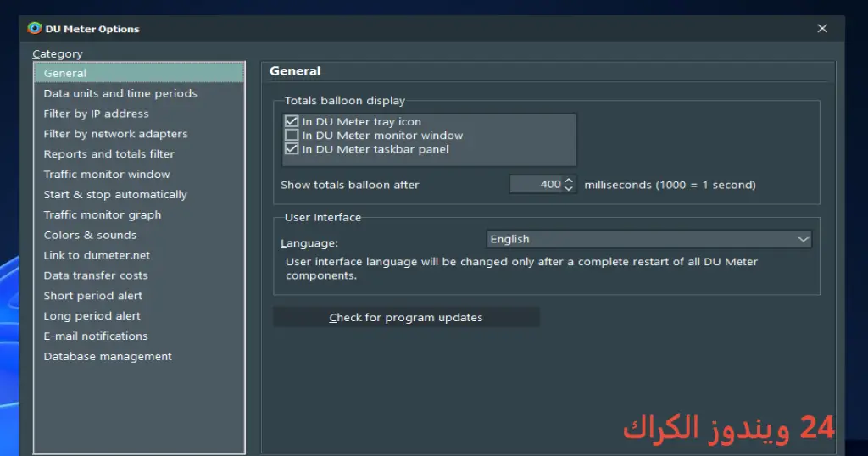Select the General category

tap(139, 73)
